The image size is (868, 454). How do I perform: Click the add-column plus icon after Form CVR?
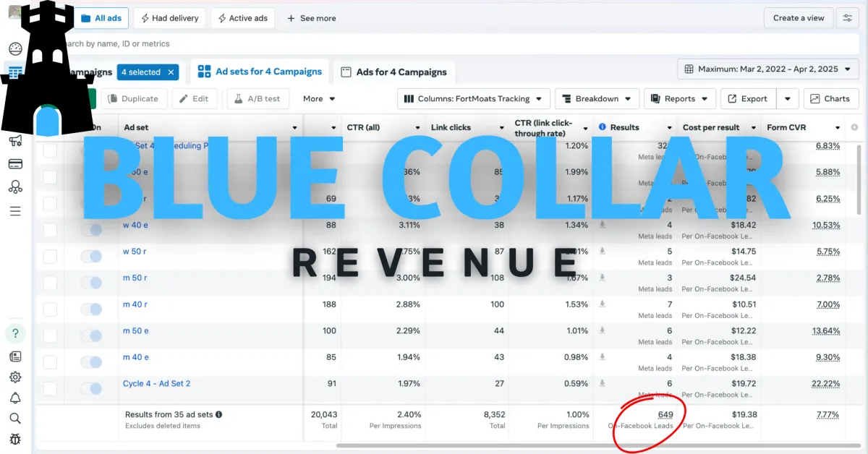854,127
